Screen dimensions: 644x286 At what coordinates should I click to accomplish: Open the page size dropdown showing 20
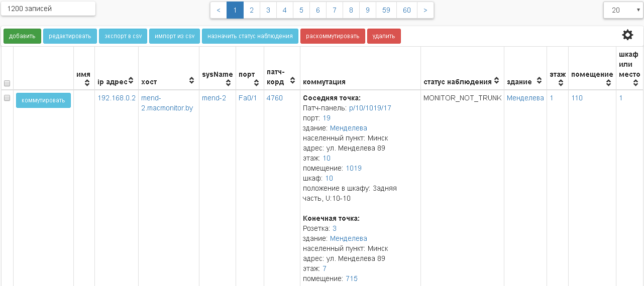point(623,10)
